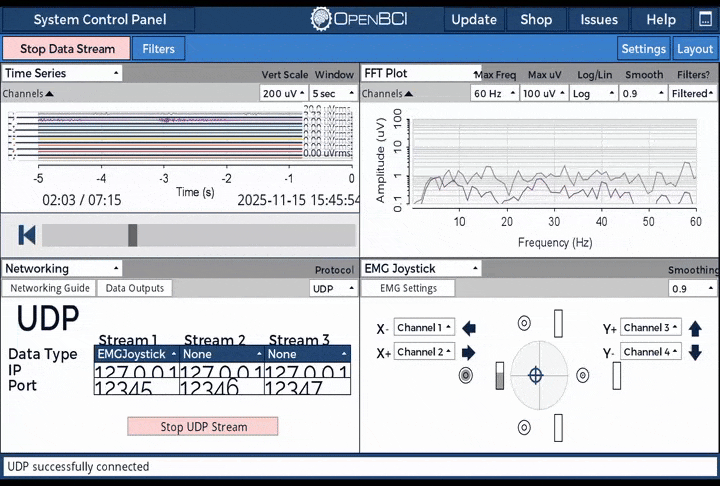Expand the FFT Plot Channels selector
The width and height of the screenshot is (720, 486).
(x=387, y=93)
